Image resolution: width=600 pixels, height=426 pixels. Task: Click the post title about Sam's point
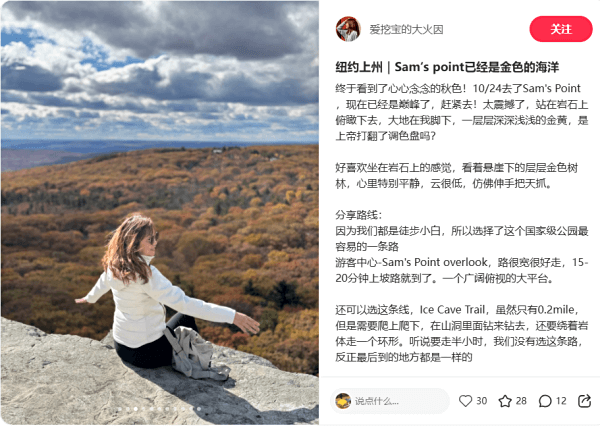click(x=447, y=67)
